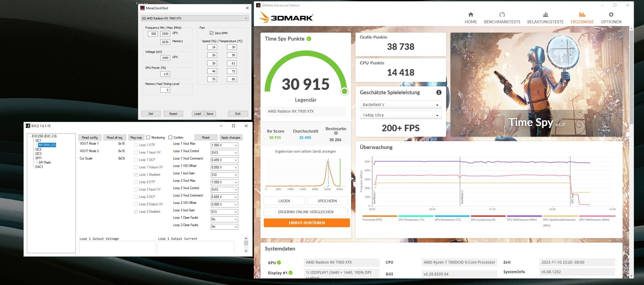Click the GFX Voltage field 1090
This screenshot has height=285, width=644.
coord(165,58)
